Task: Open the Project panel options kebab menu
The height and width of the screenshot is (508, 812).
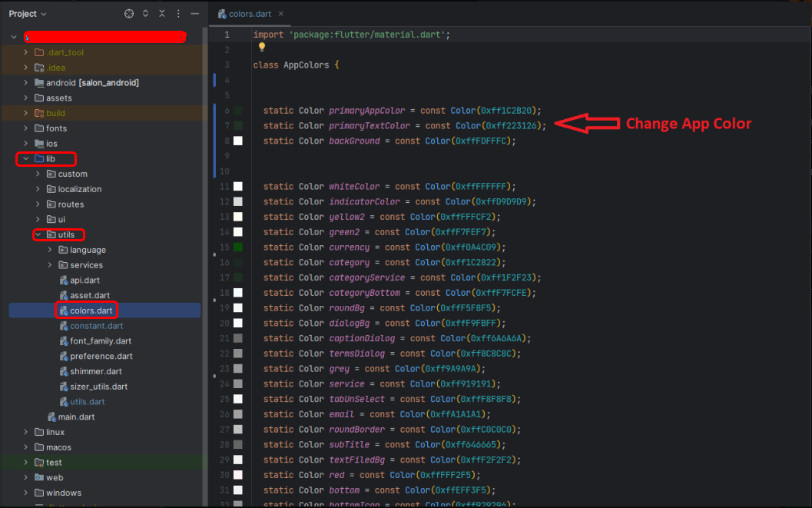Action: coord(177,14)
